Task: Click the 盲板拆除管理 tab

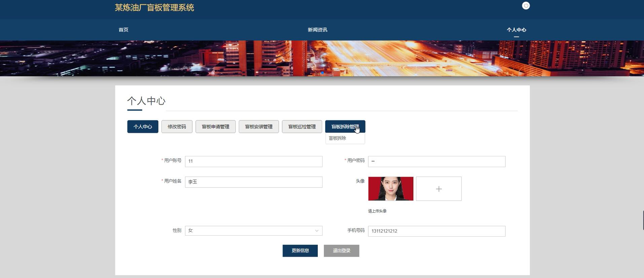Action: [345, 127]
